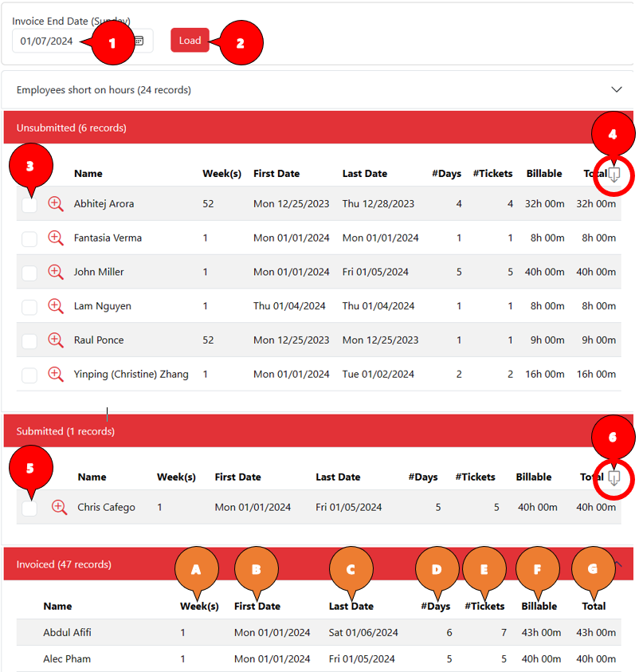Click Abdul Afifi's Last Date Sat 01/06/2024
This screenshot has height=672, width=639.
pos(363,633)
